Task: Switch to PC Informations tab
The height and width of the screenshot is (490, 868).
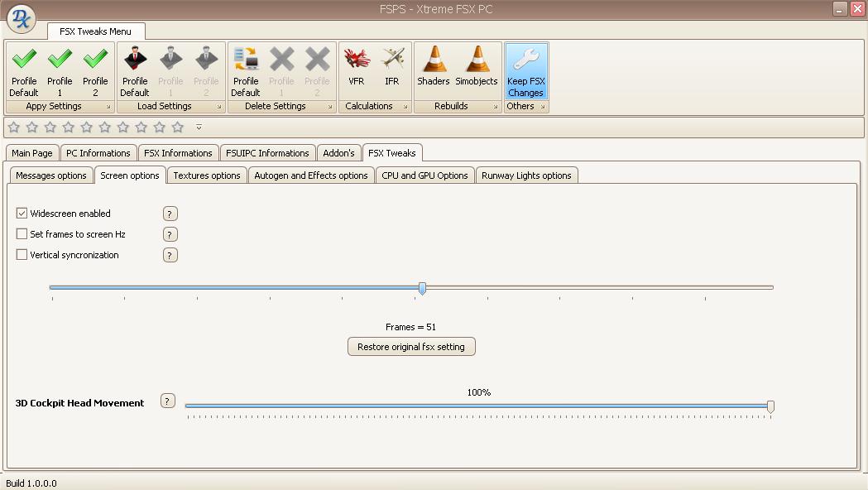Action: pyautogui.click(x=98, y=153)
